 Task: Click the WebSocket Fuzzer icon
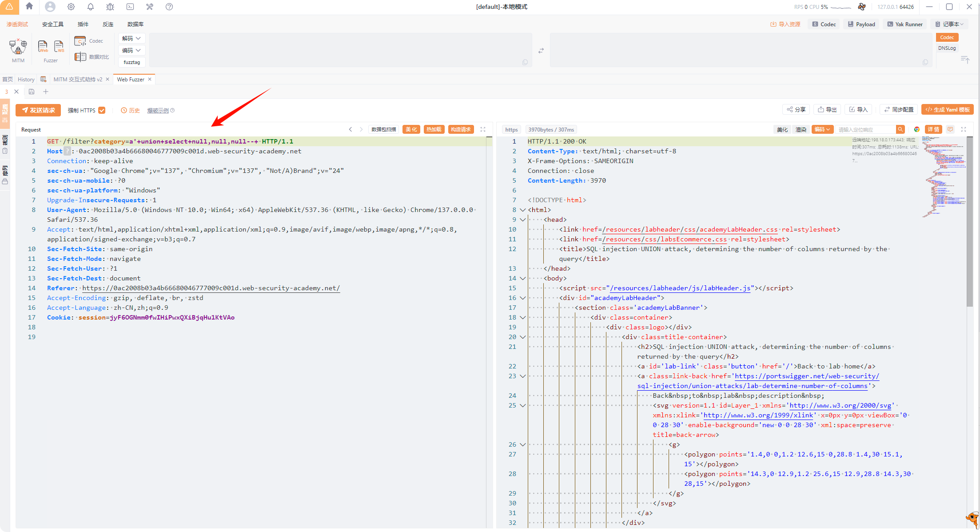point(59,46)
